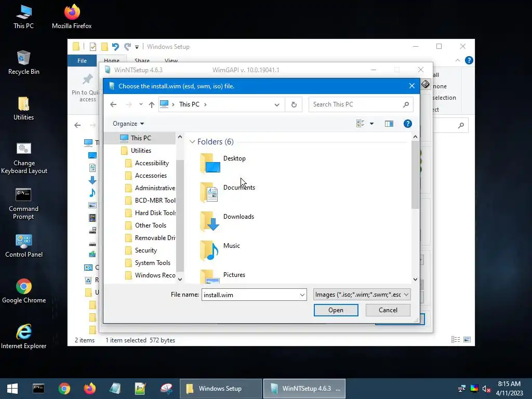Click mute speaker icon in system tray
The height and width of the screenshot is (399, 532).
(486, 389)
